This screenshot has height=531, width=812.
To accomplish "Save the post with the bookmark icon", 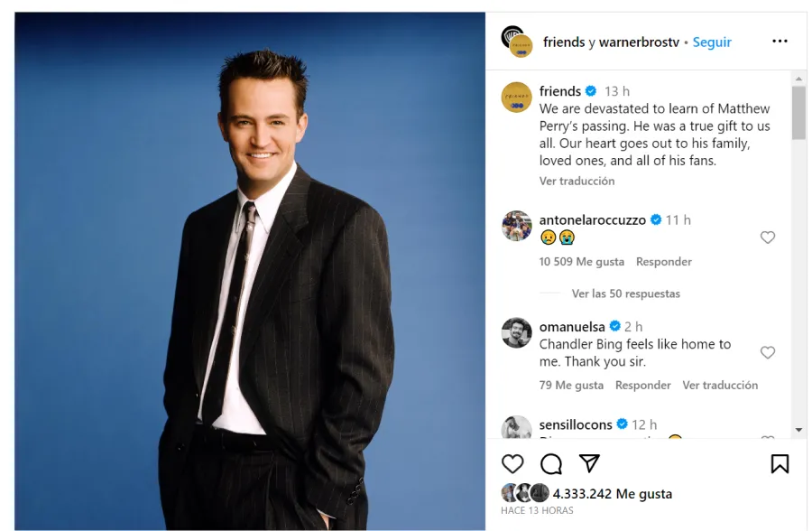I will tap(781, 463).
